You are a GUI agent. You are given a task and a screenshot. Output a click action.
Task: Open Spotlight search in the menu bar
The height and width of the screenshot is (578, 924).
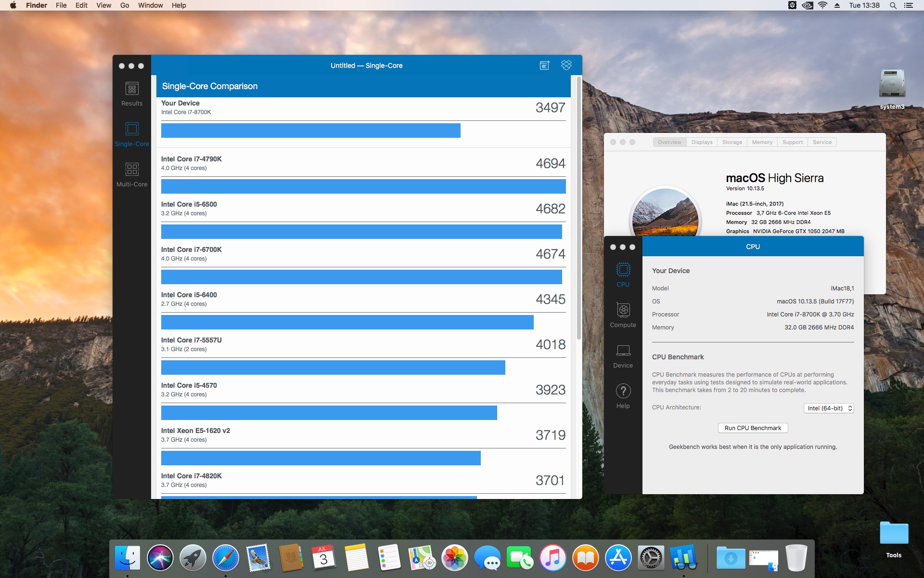[x=893, y=5]
